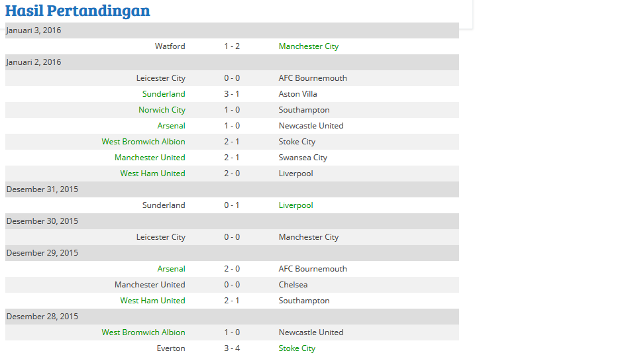Viewport: 644px width, 355px height.
Task: Click Manchester City in Watford match
Action: [309, 46]
